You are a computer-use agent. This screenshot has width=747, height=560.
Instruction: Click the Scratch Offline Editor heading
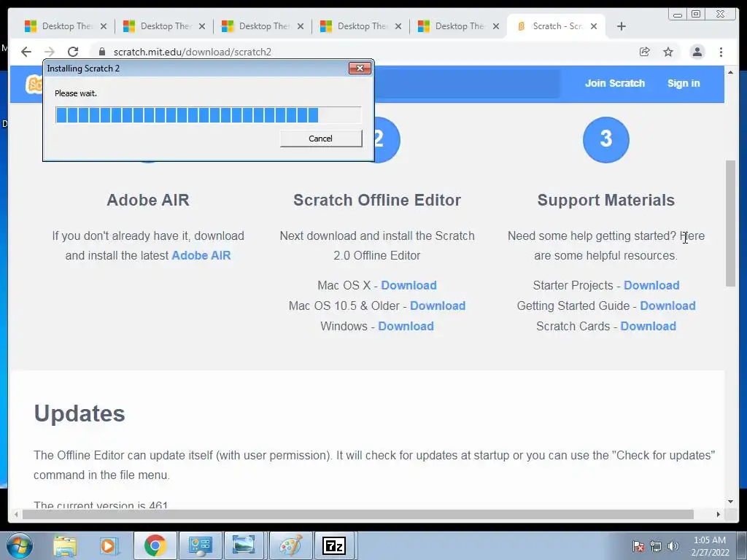pyautogui.click(x=377, y=200)
